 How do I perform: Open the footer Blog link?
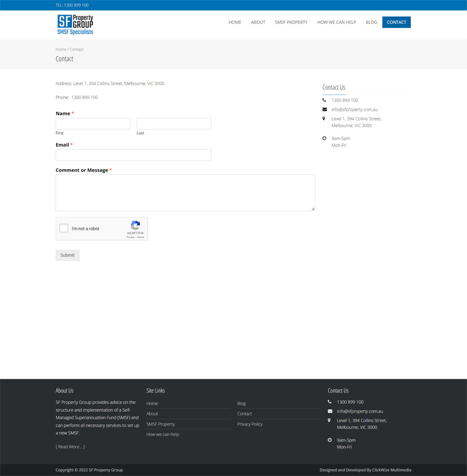tap(241, 404)
